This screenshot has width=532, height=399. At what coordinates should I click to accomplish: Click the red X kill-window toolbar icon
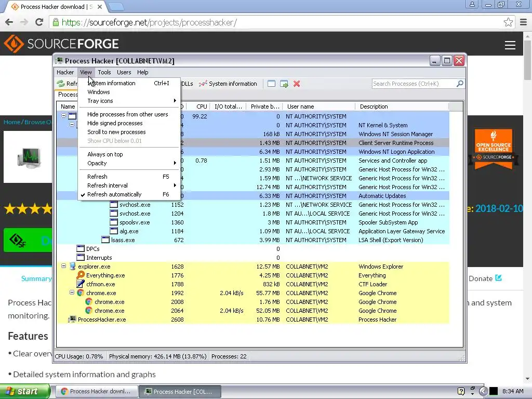click(x=297, y=84)
